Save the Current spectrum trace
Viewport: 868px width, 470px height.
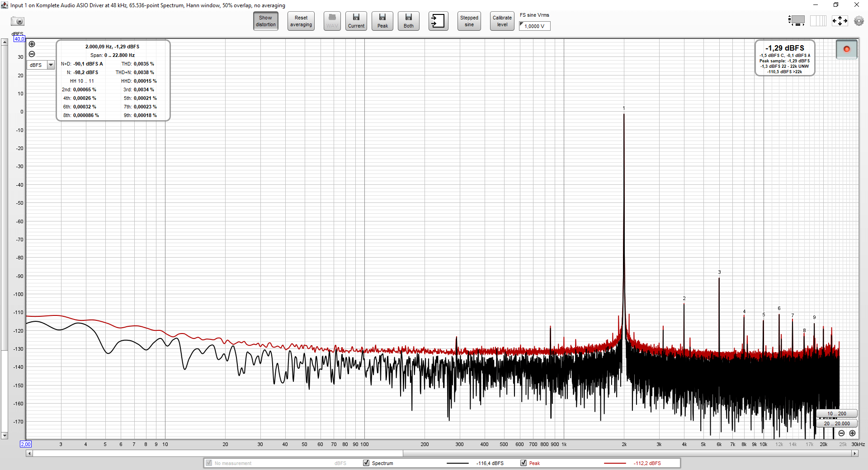pos(356,21)
